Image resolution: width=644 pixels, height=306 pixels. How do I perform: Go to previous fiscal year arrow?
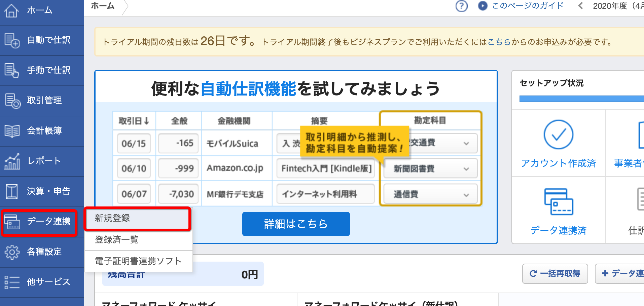tap(580, 6)
